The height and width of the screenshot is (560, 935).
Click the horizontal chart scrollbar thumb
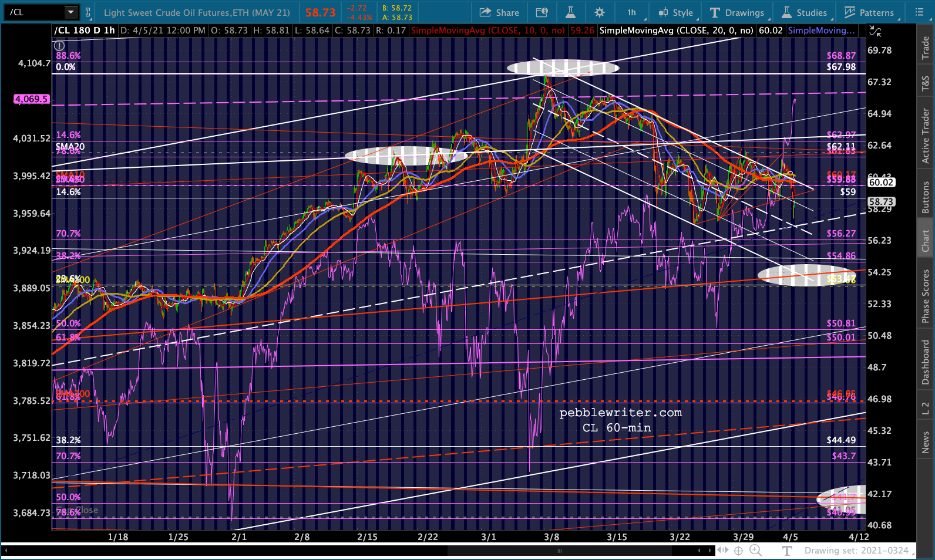560,551
